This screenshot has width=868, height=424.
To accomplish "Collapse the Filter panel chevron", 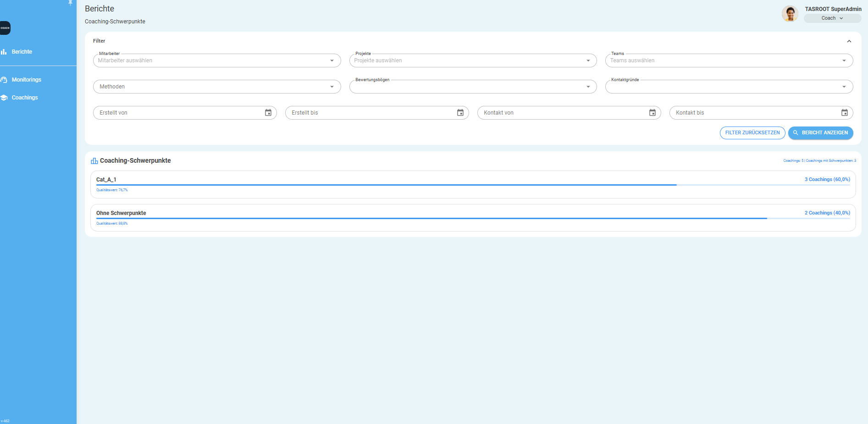I will (849, 41).
